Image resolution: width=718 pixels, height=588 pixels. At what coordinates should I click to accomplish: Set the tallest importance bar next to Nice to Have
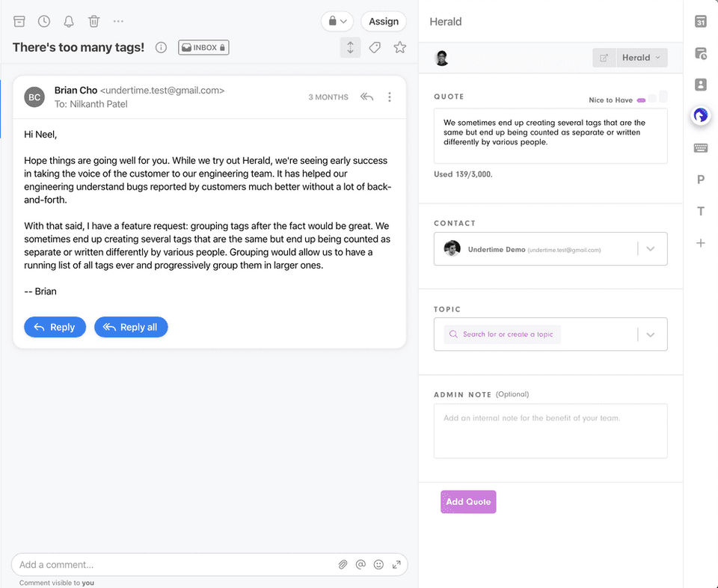663,97
